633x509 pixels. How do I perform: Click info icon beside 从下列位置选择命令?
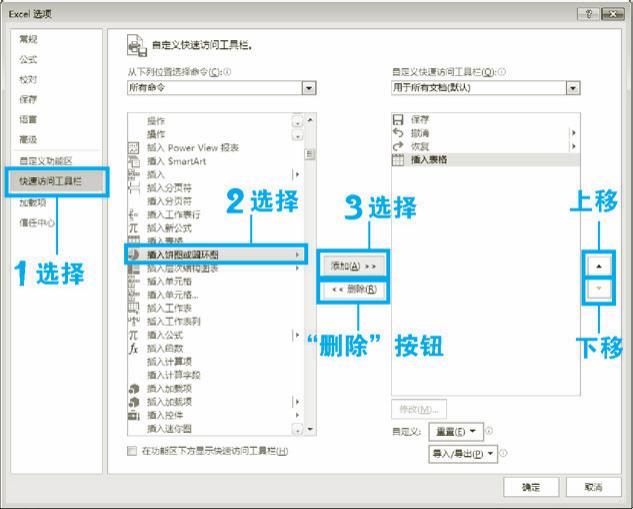227,72
